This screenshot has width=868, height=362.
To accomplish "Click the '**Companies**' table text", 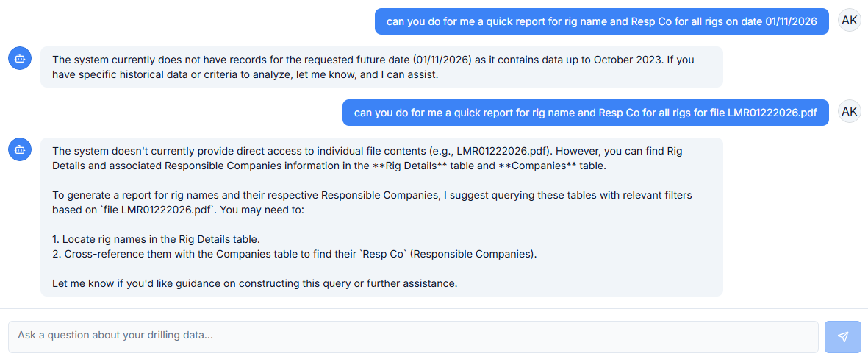I will tap(537, 166).
